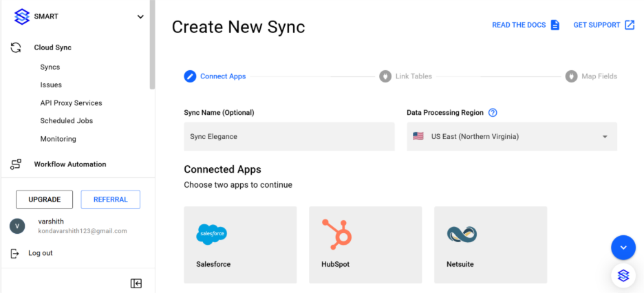This screenshot has width=644, height=293.
Task: Click the Netsuite logo
Action: 462,235
